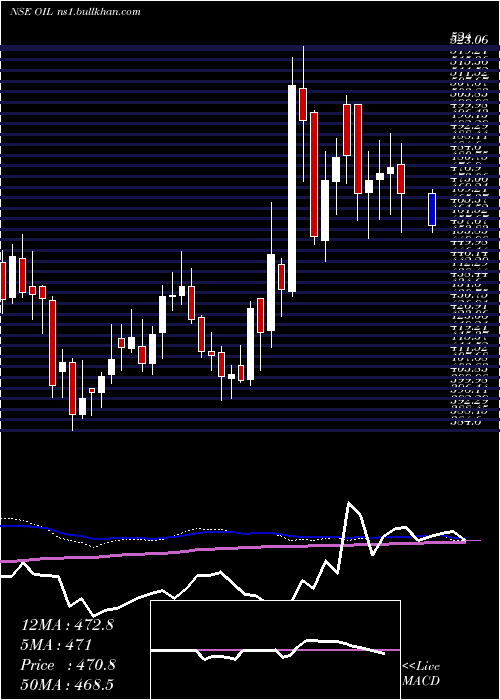Click the 50MA : 468.5 value
This screenshot has height=700, width=500.
67,685
